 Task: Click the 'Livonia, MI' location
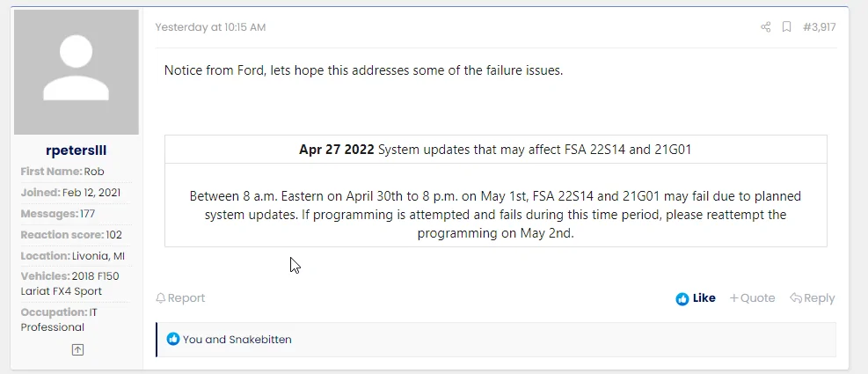(x=102, y=256)
